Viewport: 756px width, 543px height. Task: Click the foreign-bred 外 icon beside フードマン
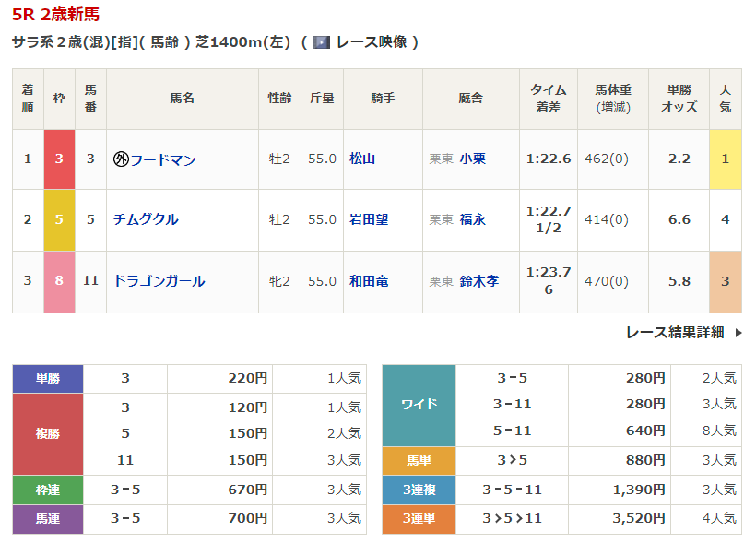[120, 159]
